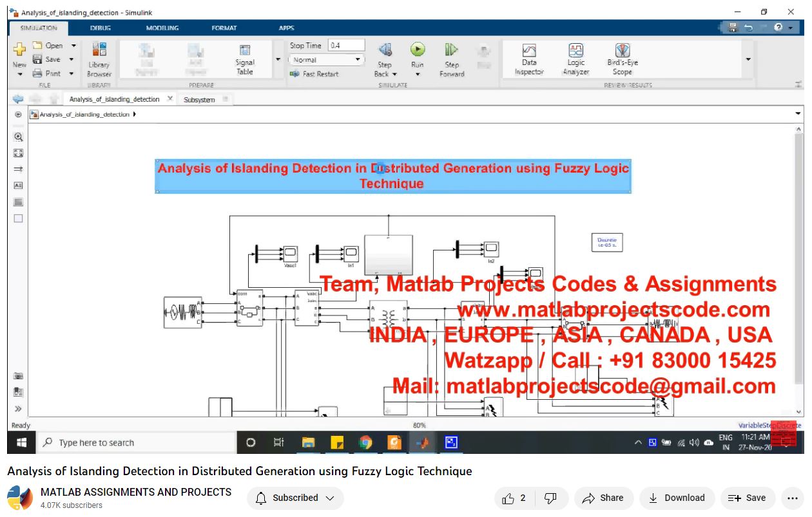
Task: Expand the review results gallery arrow
Action: (x=748, y=59)
